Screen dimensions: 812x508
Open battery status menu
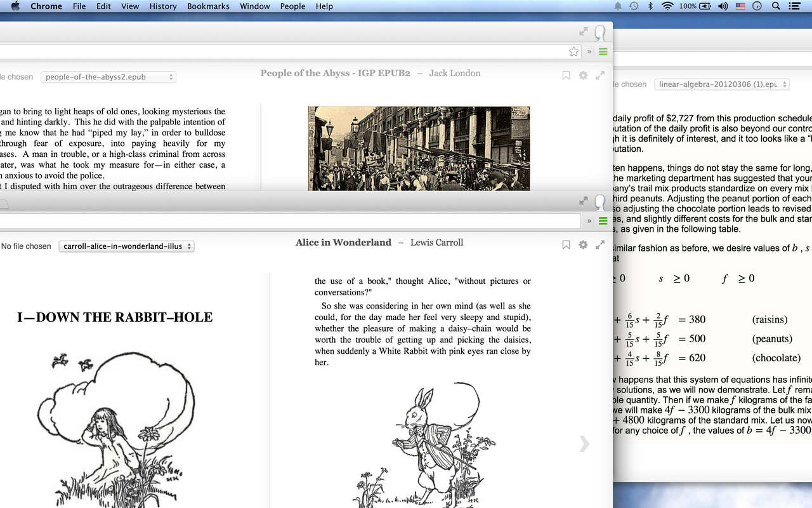coord(696,6)
